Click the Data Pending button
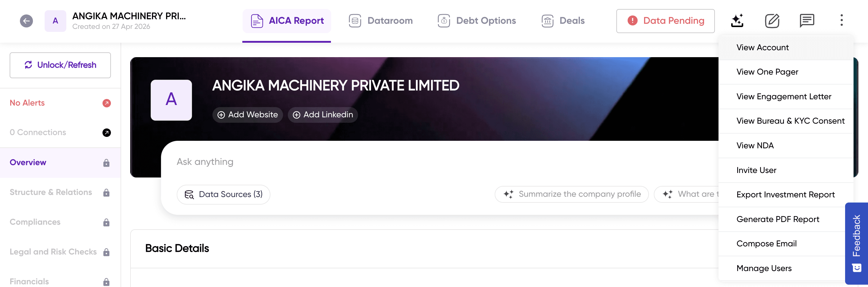The image size is (868, 287). (x=665, y=20)
